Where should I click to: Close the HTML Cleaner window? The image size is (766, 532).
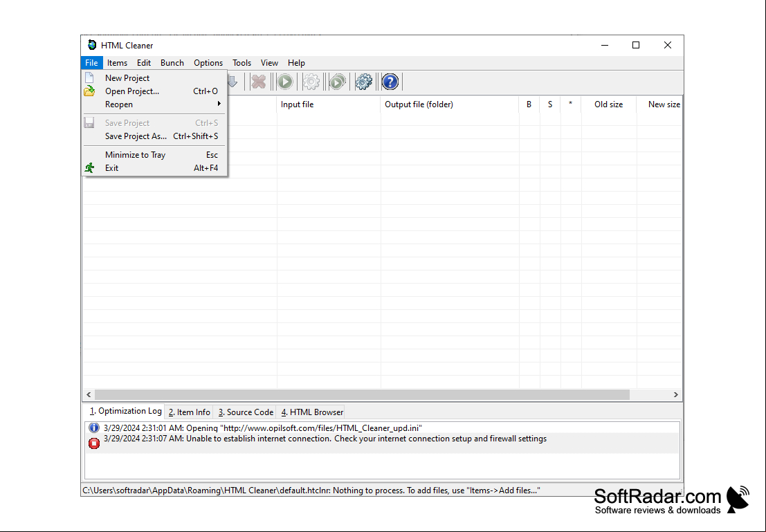[x=667, y=45]
